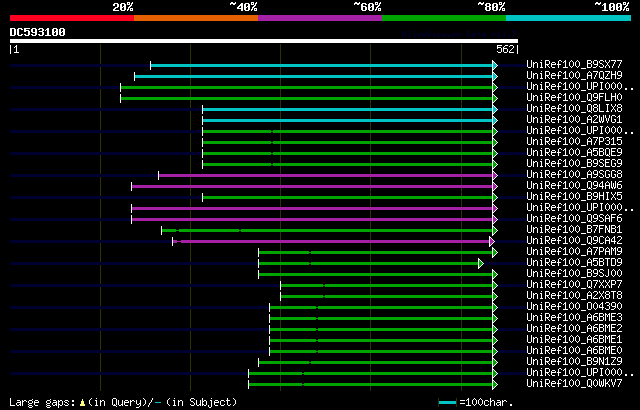The height and width of the screenshot is (410, 640).
Task: Click the arrowhead ending the UniRef100_B9SX77 alignment
Action: coord(495,65)
